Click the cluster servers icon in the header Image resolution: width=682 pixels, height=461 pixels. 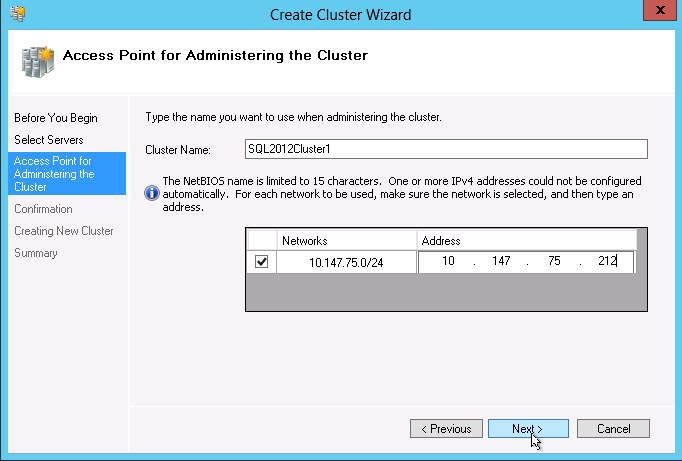36,60
